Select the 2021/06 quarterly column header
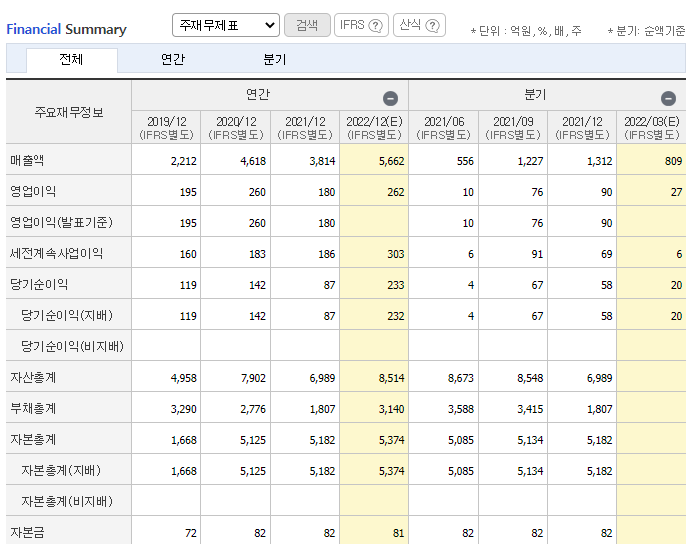The height and width of the screenshot is (544, 694). tap(443, 127)
